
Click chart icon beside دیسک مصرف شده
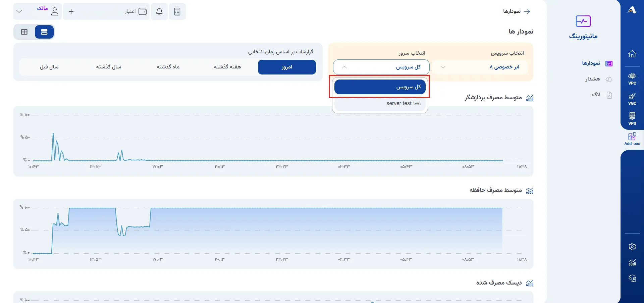(x=530, y=283)
